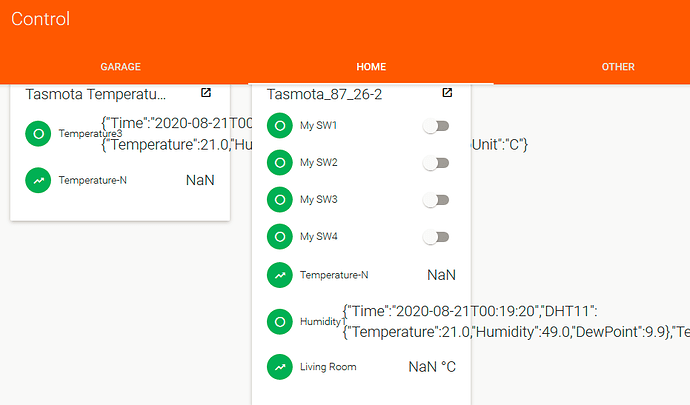Click the Living Room label
This screenshot has width=690, height=405.
[x=328, y=367]
